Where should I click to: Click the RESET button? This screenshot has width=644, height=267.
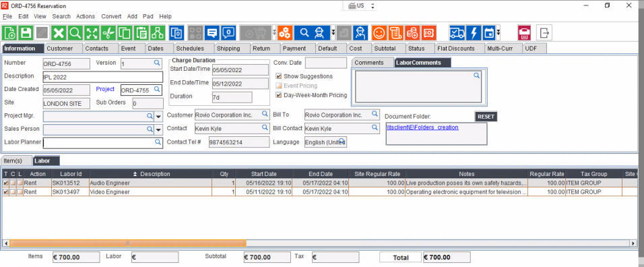[486, 117]
